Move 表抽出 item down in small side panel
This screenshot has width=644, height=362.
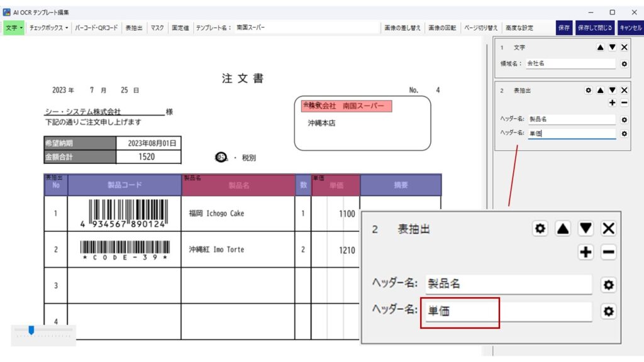(x=613, y=90)
